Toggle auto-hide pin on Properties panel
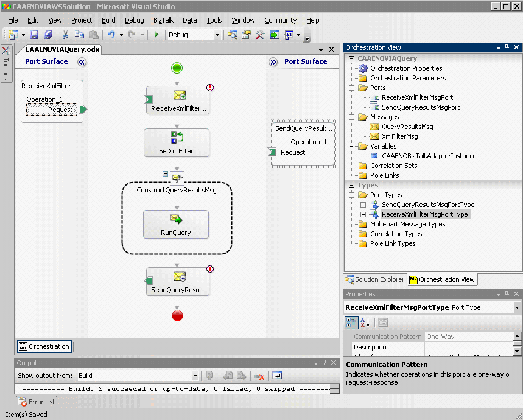 pos(507,293)
